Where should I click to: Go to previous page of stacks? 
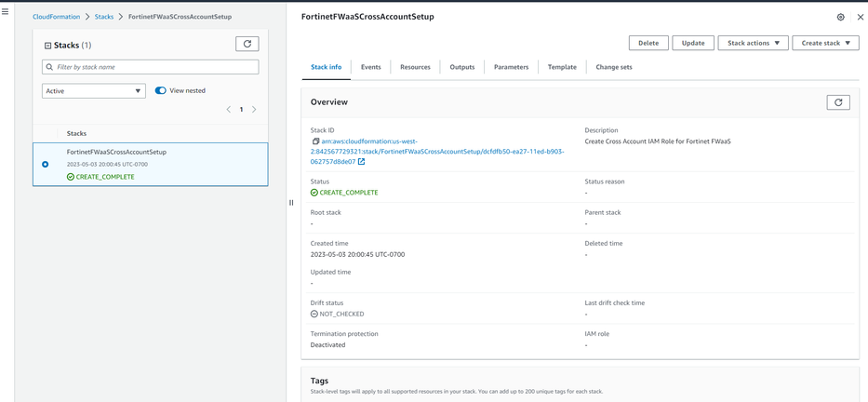click(x=229, y=110)
